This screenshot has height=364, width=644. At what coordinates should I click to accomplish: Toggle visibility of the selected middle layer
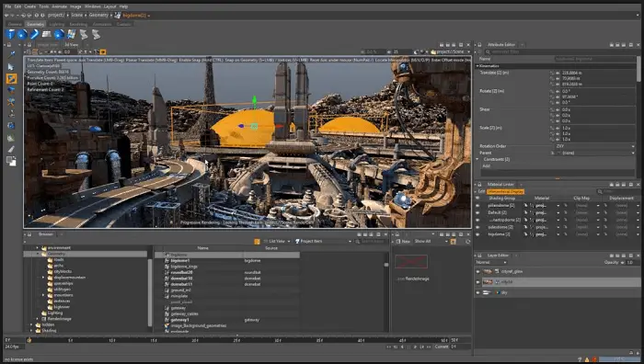(477, 282)
